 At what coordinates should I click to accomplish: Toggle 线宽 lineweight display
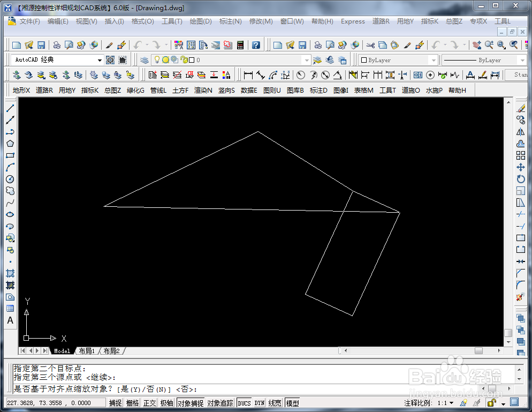point(275,403)
